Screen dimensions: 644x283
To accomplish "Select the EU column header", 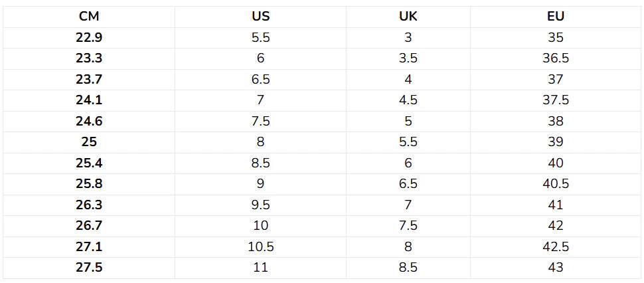I will (x=555, y=17).
